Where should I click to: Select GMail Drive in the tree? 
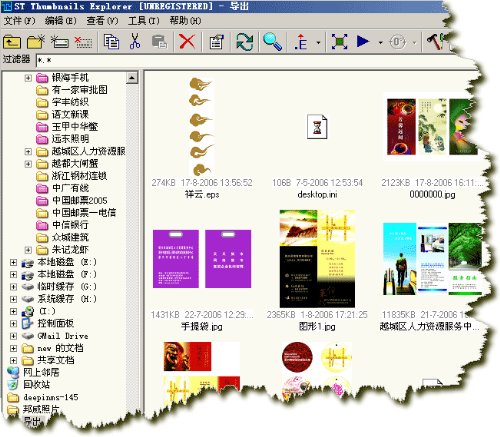[63, 336]
